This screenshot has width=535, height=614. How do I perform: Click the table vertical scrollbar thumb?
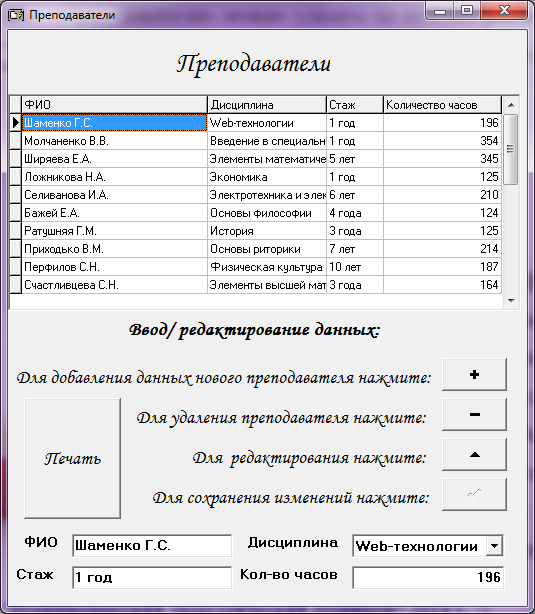(511, 149)
